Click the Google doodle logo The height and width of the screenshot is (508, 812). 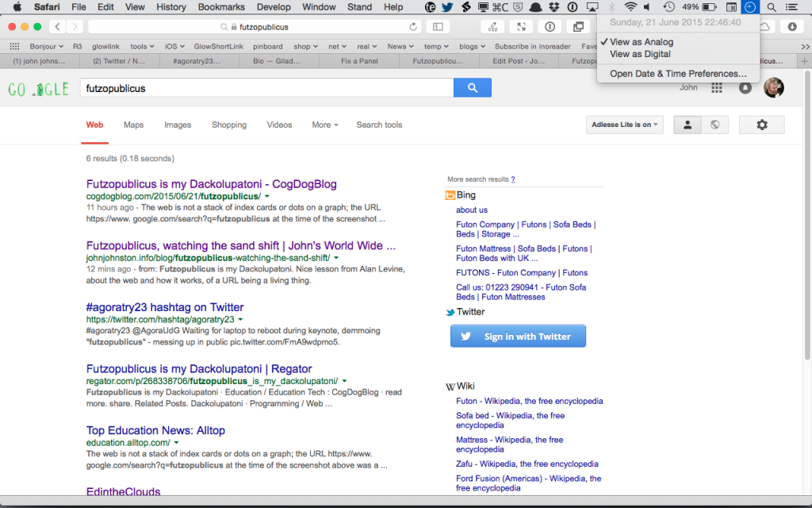click(x=38, y=89)
